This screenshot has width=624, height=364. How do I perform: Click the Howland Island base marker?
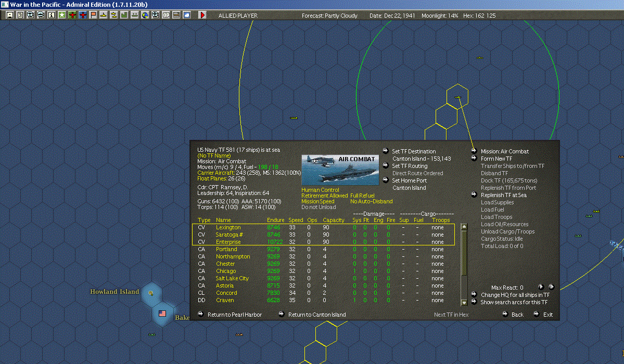tap(151, 293)
